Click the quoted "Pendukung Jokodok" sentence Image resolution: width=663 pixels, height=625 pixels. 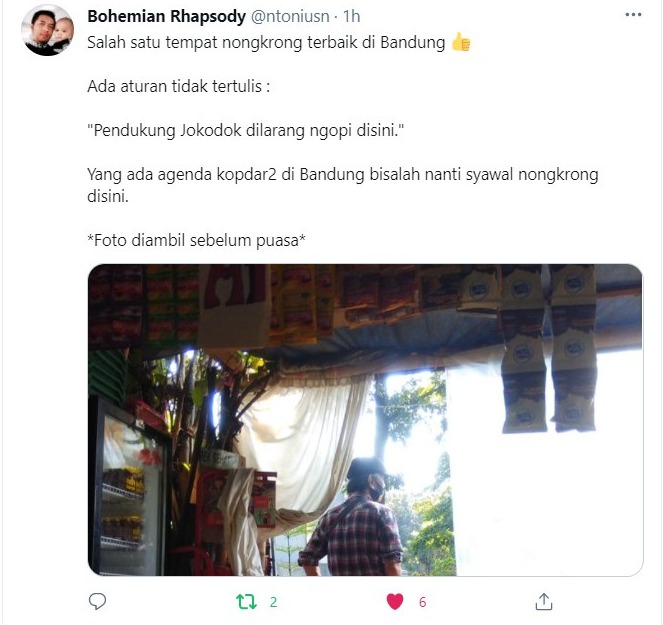246,130
